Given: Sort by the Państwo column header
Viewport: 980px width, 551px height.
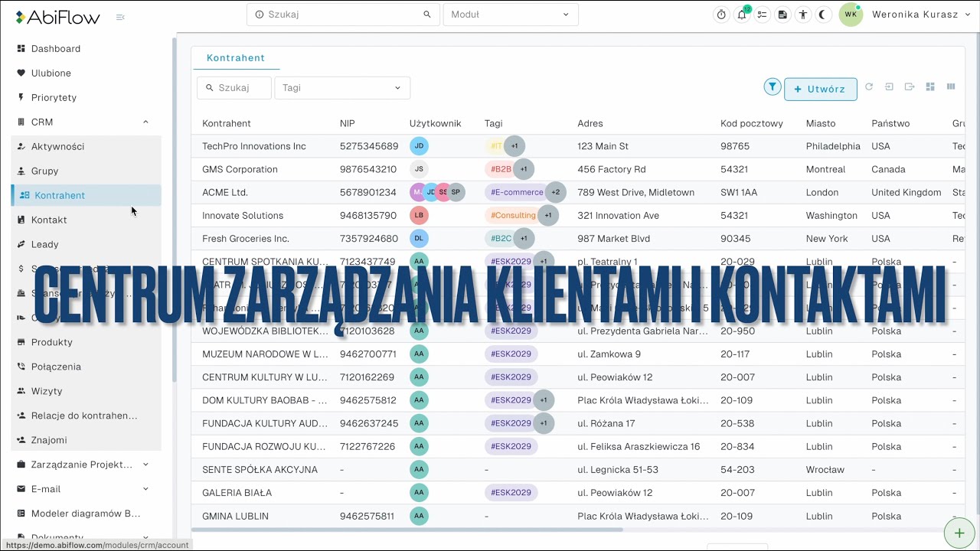Looking at the screenshot, I should pos(890,124).
